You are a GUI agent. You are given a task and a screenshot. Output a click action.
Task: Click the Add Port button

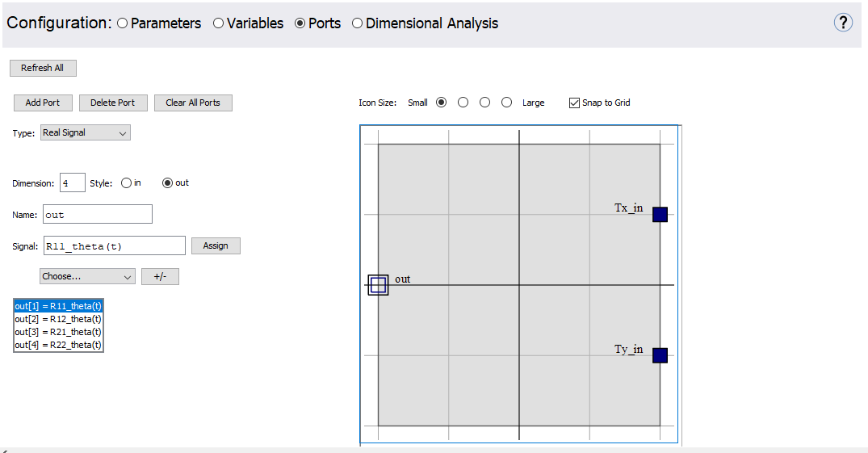coord(43,103)
